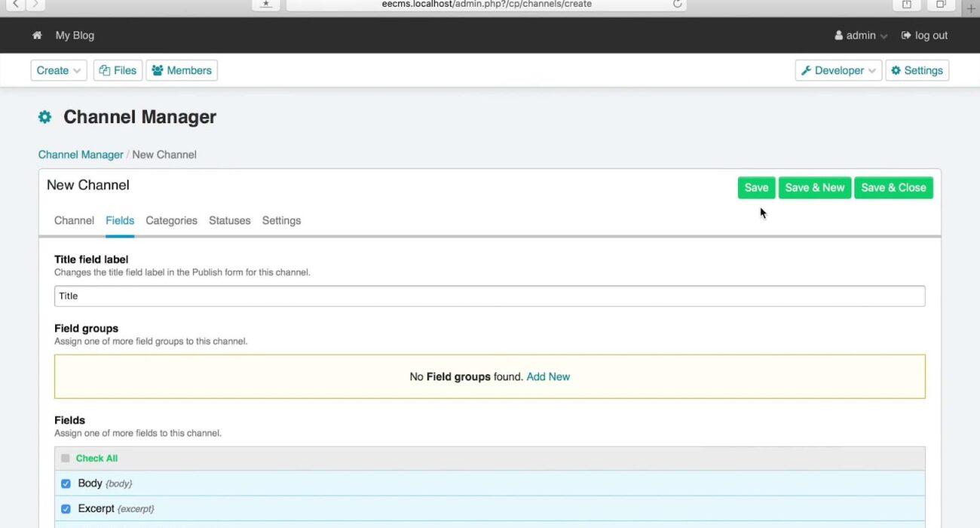This screenshot has width=980, height=528.
Task: Uncheck the Excerpt field checkbox
Action: pyautogui.click(x=66, y=509)
